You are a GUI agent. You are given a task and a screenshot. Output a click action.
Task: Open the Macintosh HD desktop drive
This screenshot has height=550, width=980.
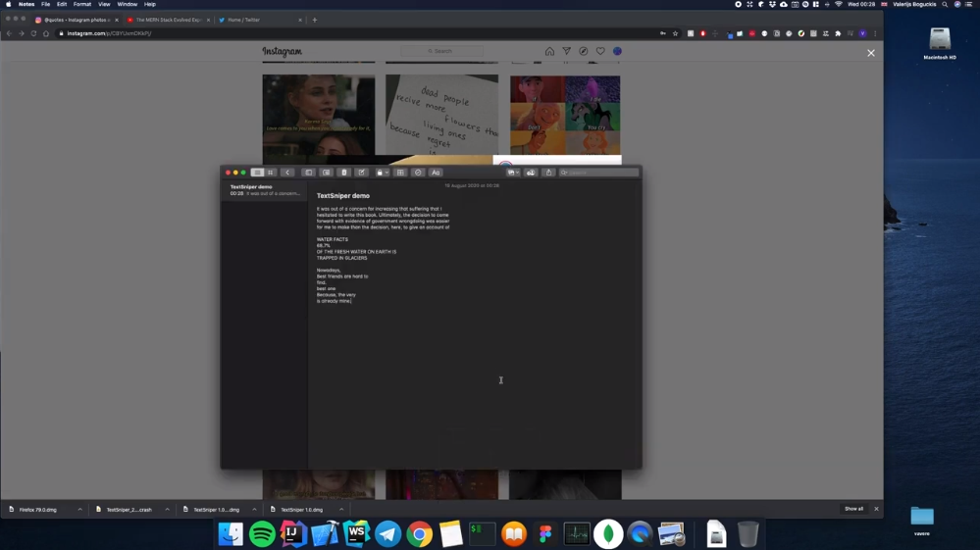pos(940,43)
